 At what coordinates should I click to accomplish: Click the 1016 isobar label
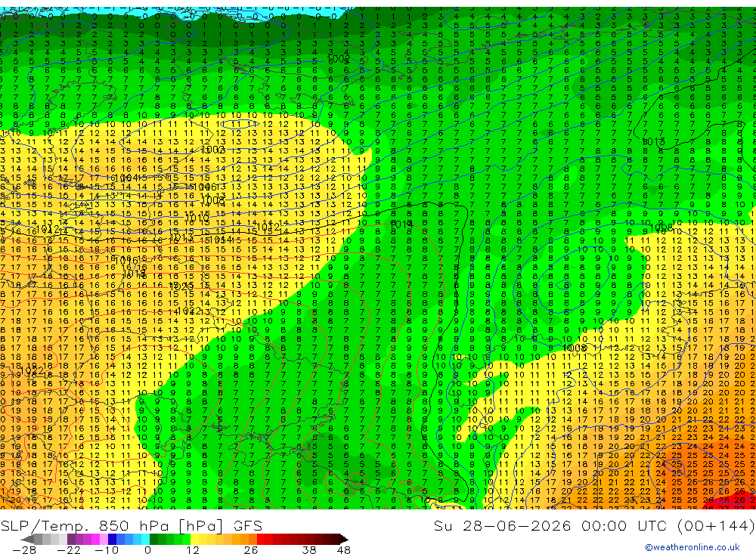click(126, 261)
